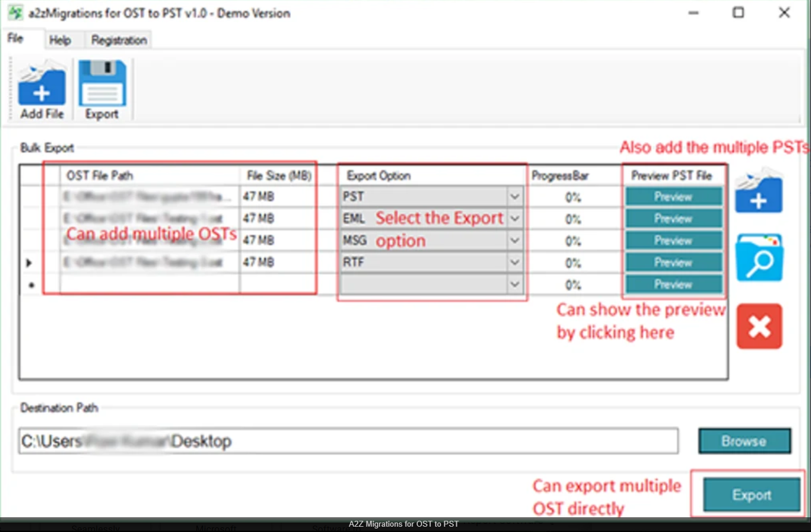The width and height of the screenshot is (811, 532).
Task: Expand the RTF export option dropdown
Action: tap(515, 262)
